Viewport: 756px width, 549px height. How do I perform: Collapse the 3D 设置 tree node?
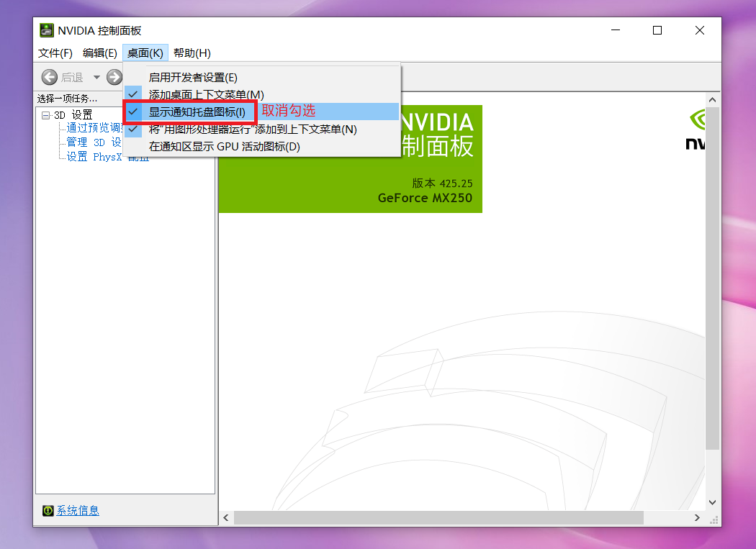45,115
